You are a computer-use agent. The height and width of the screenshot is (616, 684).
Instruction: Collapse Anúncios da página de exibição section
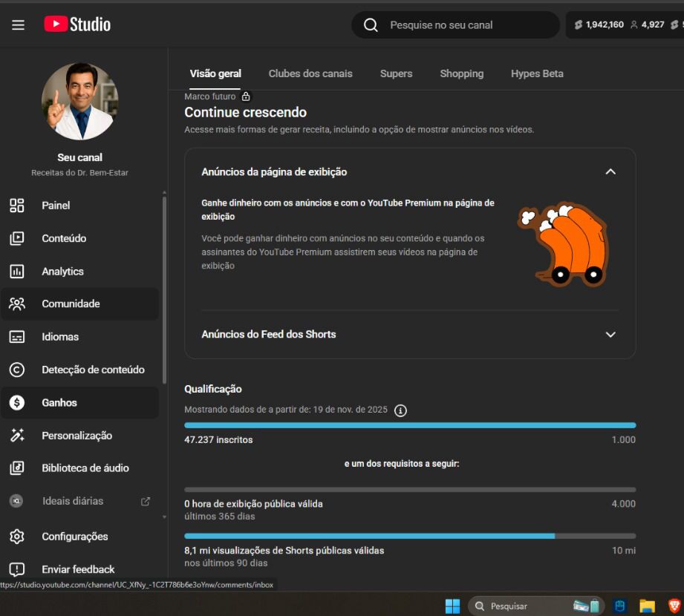(x=610, y=171)
